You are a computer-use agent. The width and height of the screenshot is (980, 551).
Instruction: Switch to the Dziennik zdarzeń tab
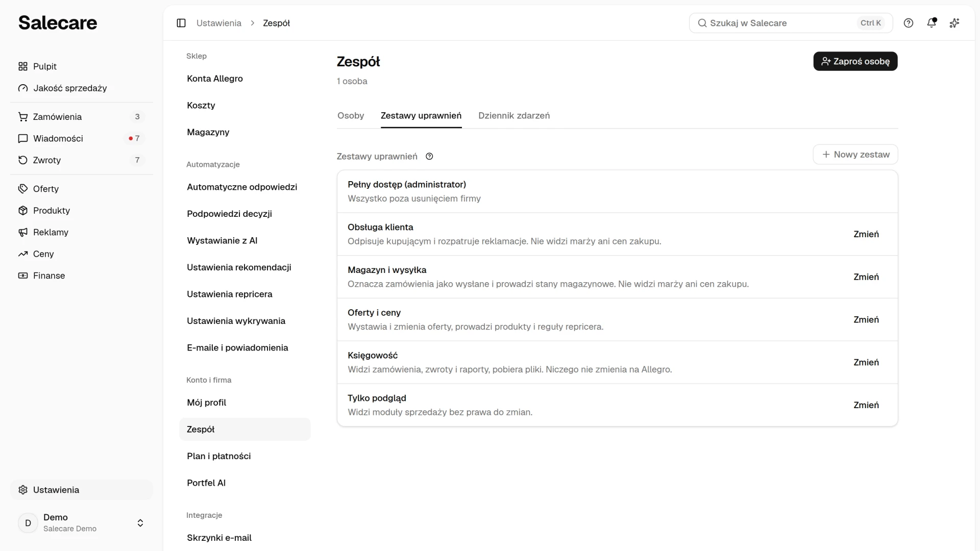coord(514,116)
